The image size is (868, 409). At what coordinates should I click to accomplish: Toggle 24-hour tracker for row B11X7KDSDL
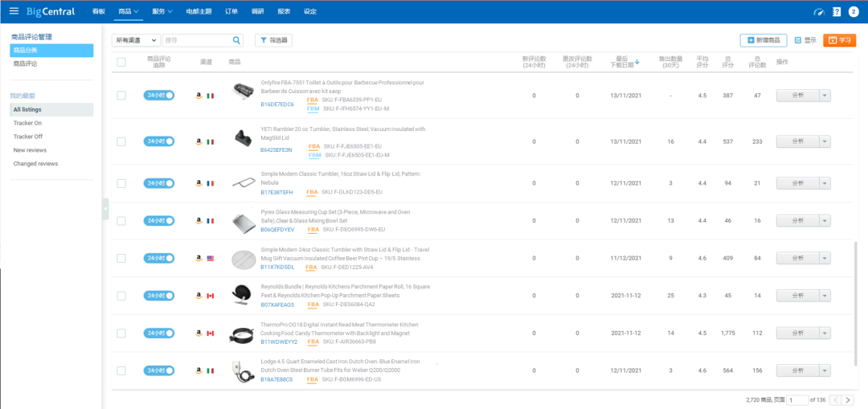159,258
